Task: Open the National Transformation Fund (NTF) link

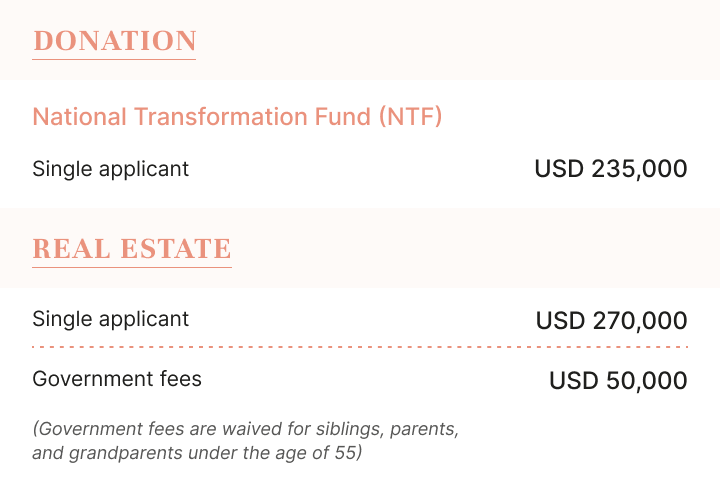Action: click(237, 117)
